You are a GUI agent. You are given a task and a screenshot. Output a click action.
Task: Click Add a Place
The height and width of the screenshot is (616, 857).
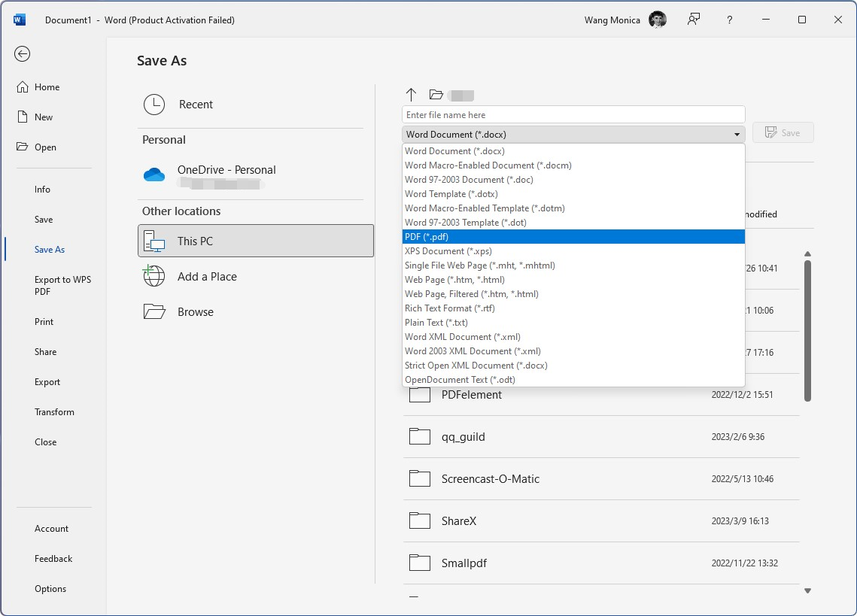pyautogui.click(x=256, y=277)
